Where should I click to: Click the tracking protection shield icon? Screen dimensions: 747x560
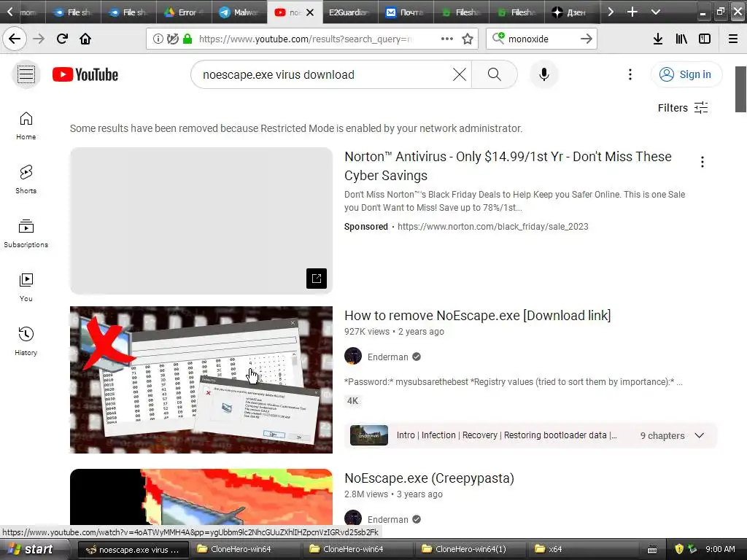coord(172,39)
